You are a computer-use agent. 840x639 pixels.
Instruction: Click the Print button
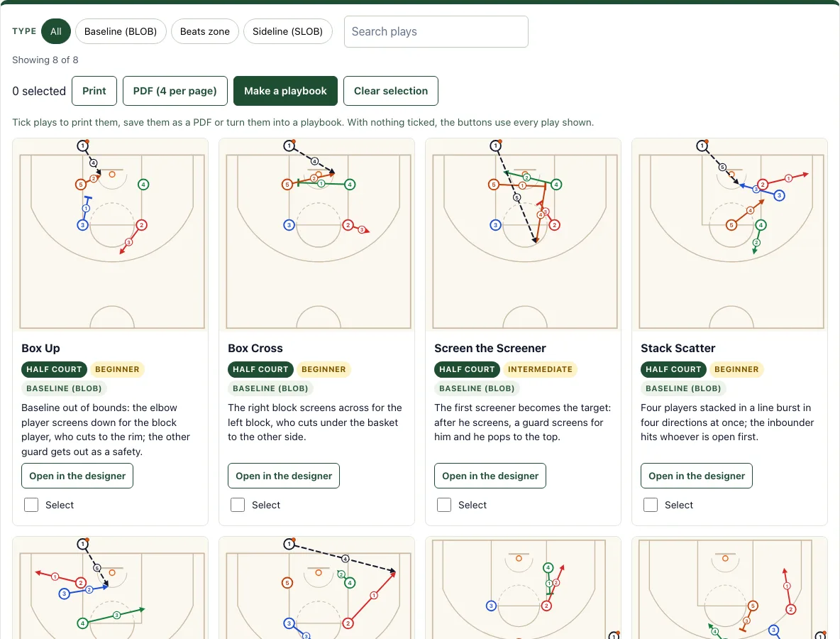[x=94, y=91]
